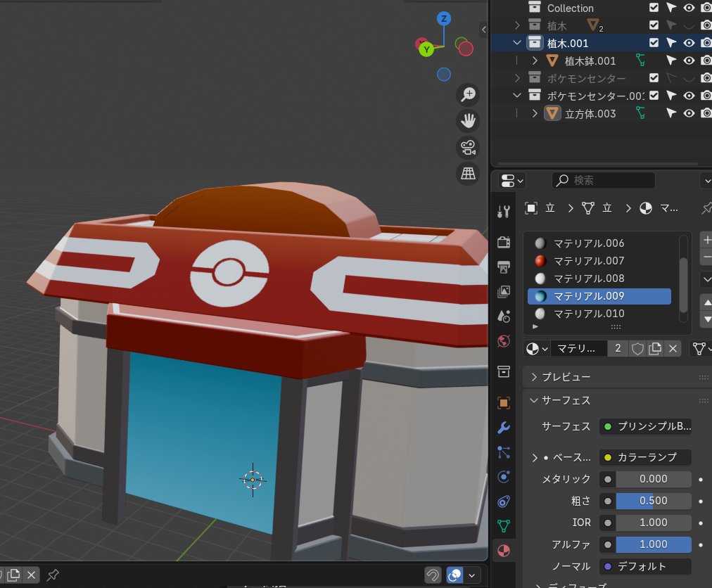This screenshot has height=588, width=712.
Task: Click material user count 2
Action: (x=618, y=349)
